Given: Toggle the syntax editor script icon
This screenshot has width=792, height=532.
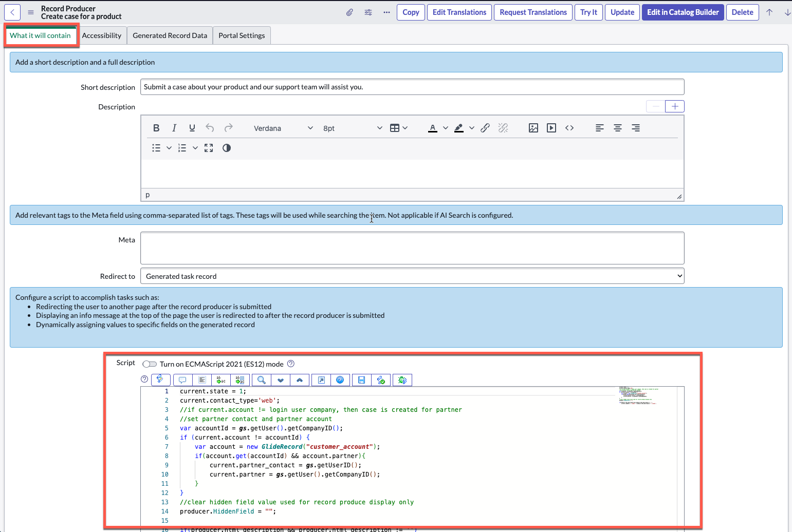Looking at the screenshot, I should click(x=160, y=379).
